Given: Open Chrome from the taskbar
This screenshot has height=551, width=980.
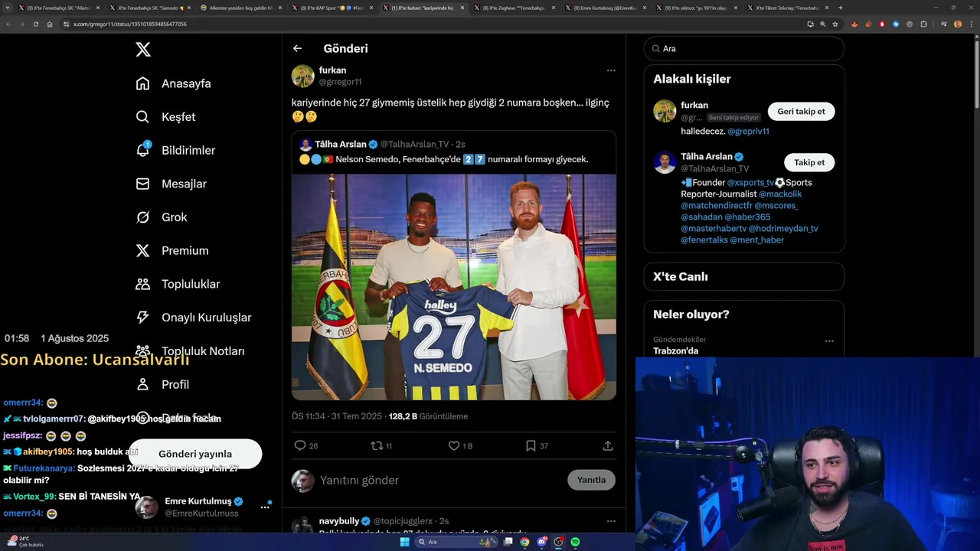Looking at the screenshot, I should click(x=524, y=542).
